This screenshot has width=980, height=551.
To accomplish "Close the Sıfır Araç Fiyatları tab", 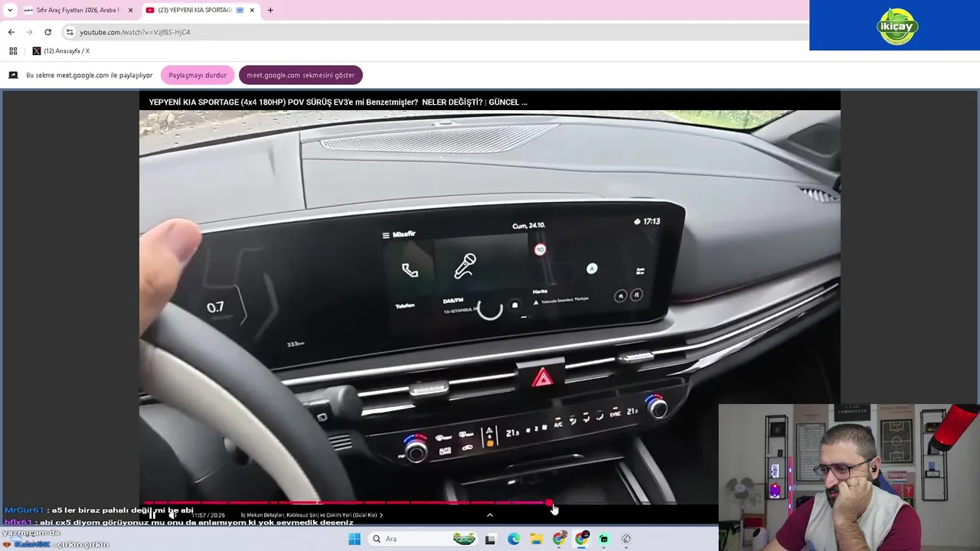I will click(130, 10).
